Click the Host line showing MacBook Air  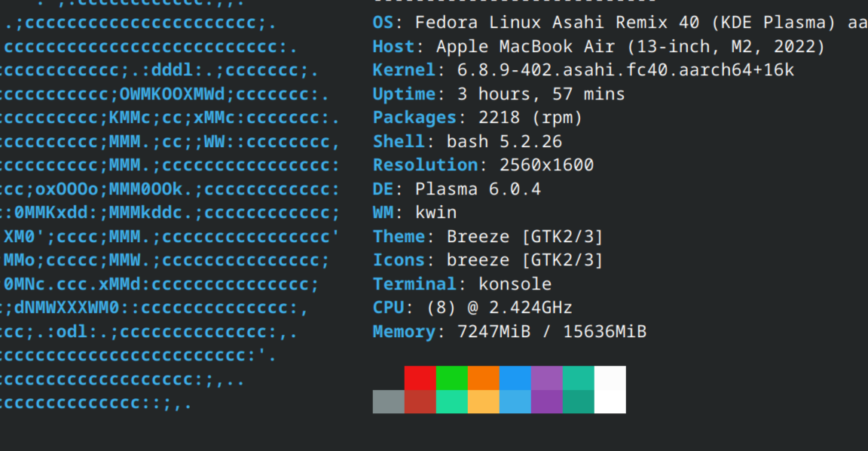click(527, 46)
